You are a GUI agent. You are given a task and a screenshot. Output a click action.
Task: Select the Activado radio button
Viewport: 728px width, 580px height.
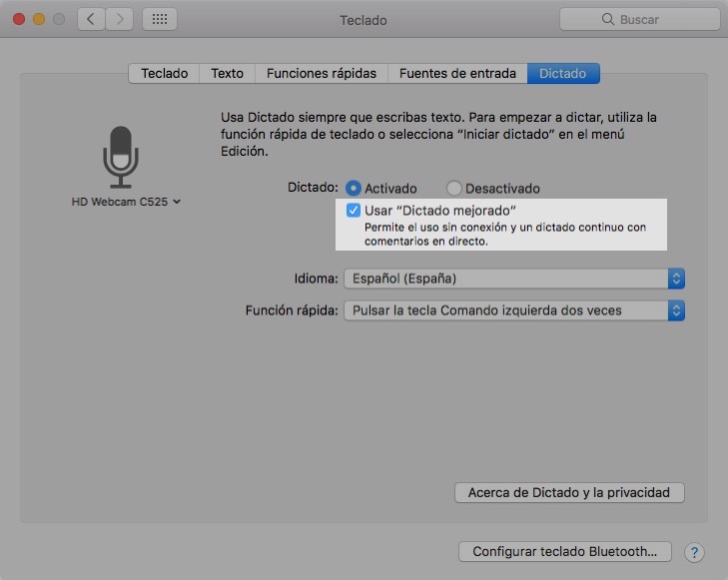(354, 189)
